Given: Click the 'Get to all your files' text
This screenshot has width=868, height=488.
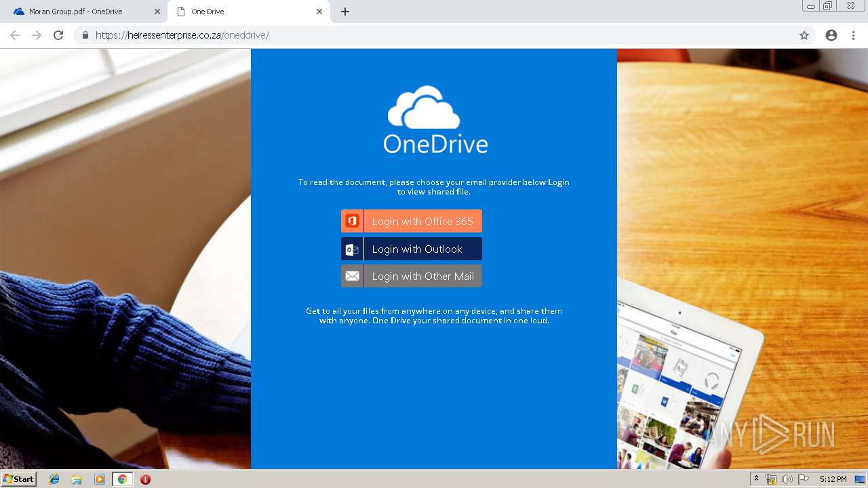Looking at the screenshot, I should [434, 316].
